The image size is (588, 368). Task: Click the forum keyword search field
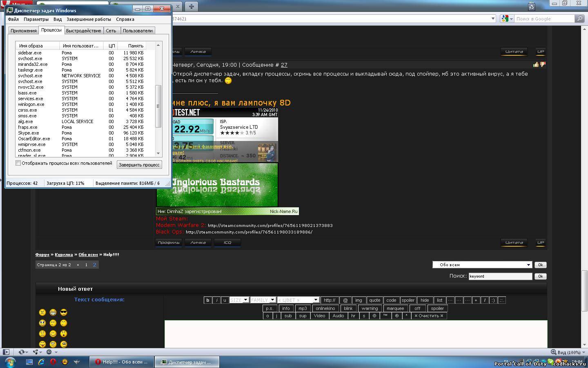[x=500, y=276]
